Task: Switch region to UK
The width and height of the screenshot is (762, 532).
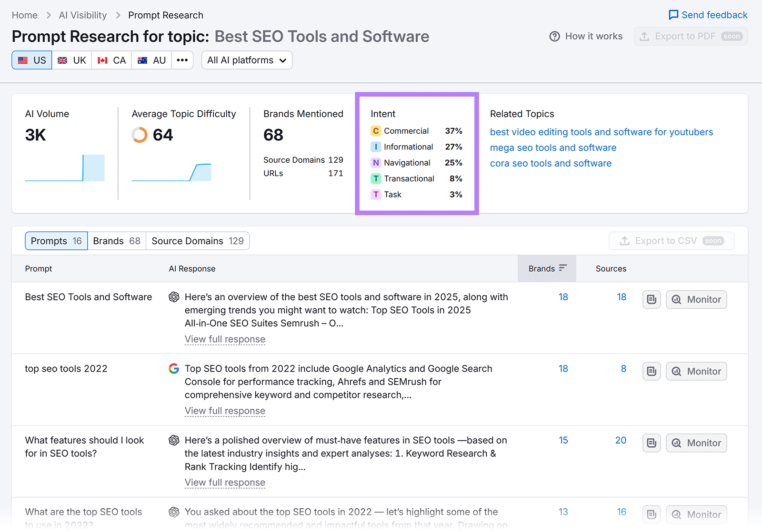Action: (x=72, y=60)
